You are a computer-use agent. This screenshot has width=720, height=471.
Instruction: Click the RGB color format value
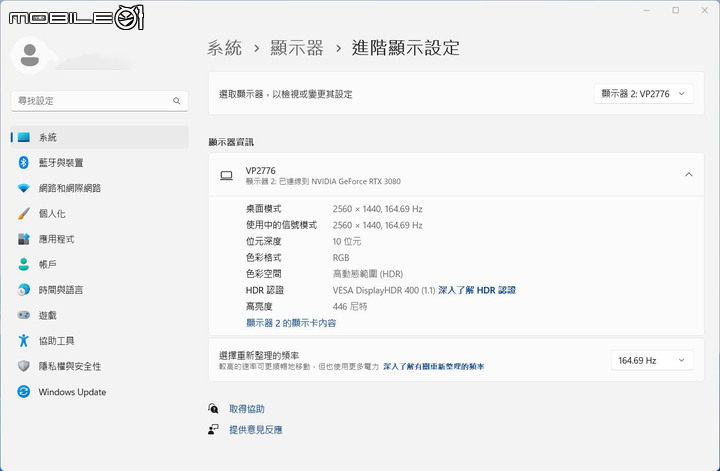point(341,258)
